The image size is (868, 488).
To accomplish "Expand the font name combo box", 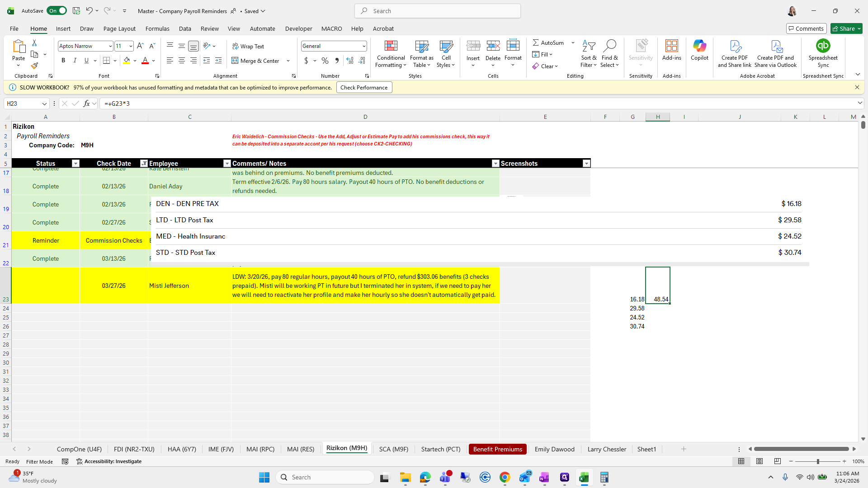I will 110,46.
